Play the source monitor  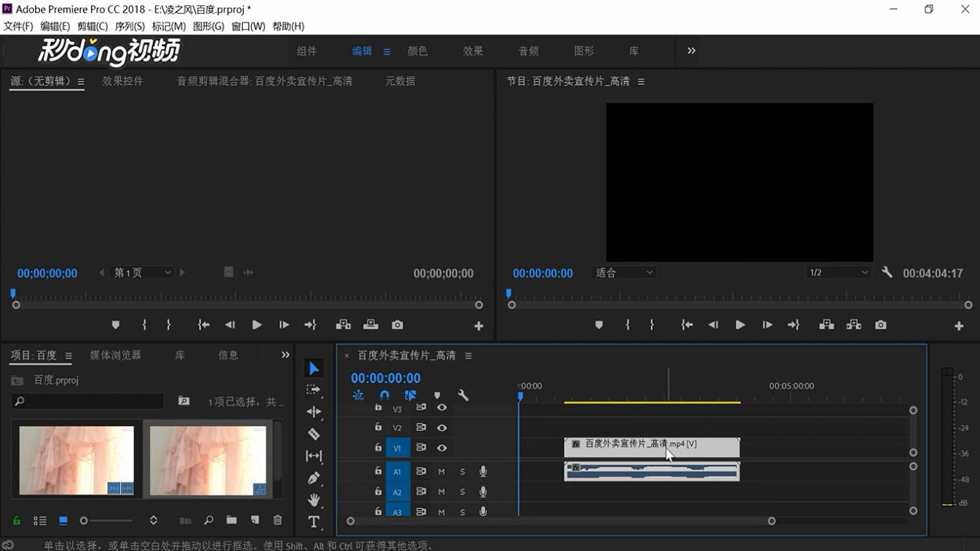pyautogui.click(x=256, y=325)
